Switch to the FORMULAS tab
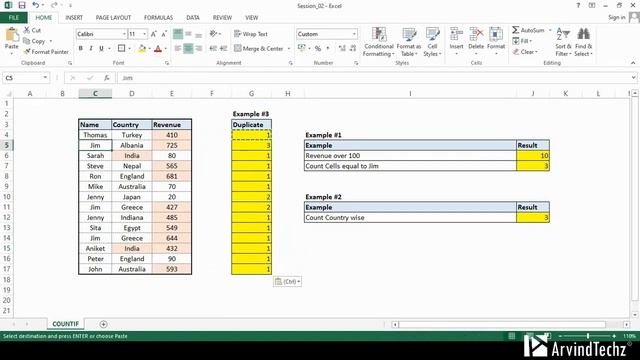The height and width of the screenshot is (360, 640). pos(158,18)
